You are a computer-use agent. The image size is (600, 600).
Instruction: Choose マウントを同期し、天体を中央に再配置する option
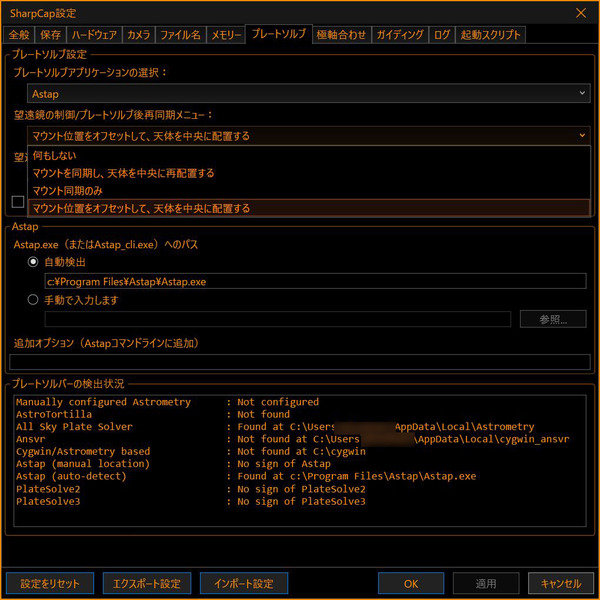pos(308,173)
